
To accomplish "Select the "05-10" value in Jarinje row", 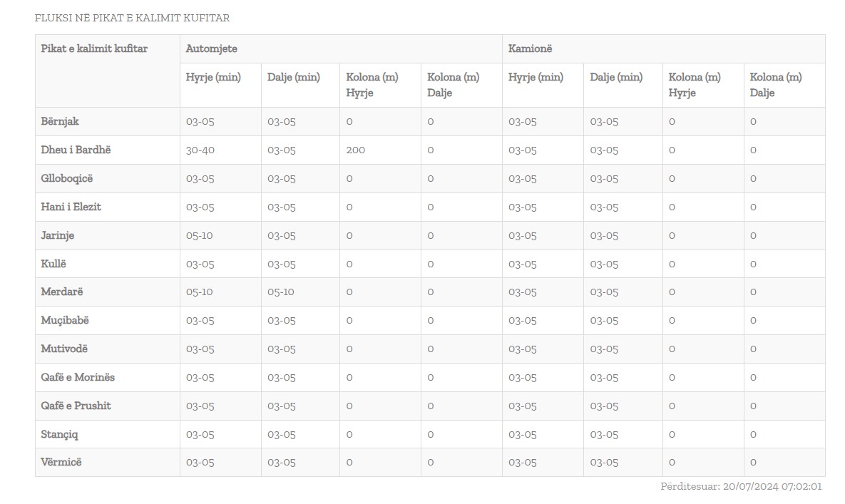I will coord(200,235).
